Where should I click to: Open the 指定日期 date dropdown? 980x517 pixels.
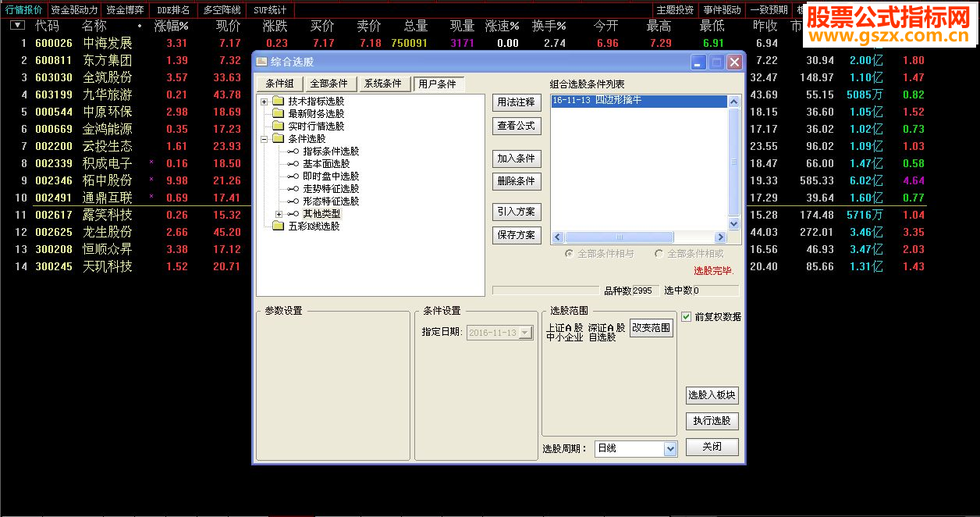tap(525, 333)
